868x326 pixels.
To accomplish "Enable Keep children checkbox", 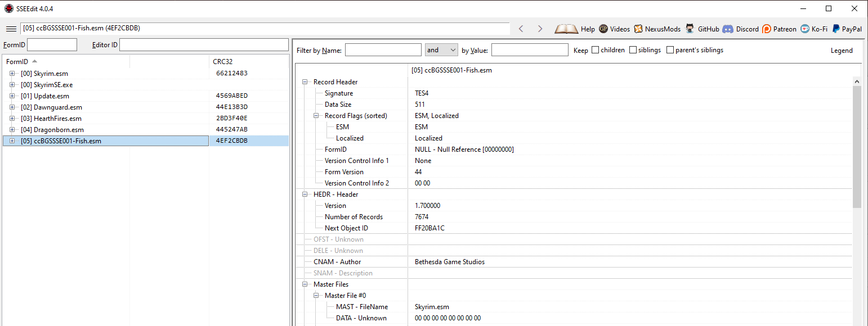I will [x=595, y=50].
